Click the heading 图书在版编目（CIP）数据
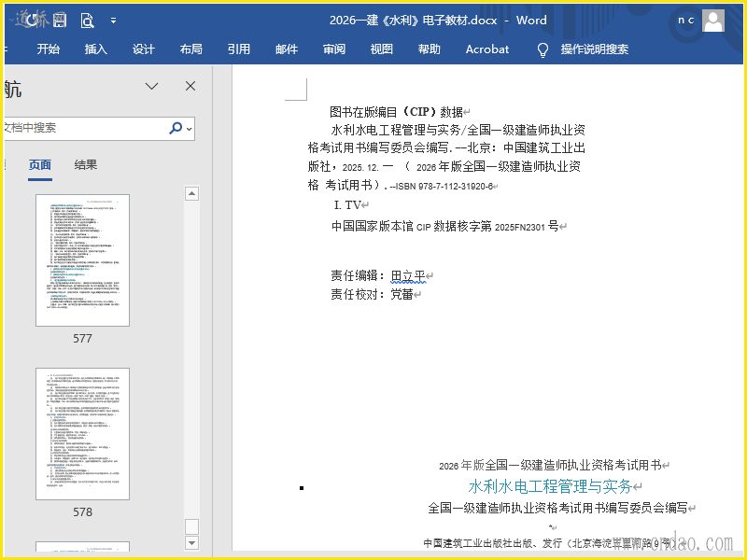747x560 pixels. [x=396, y=112]
